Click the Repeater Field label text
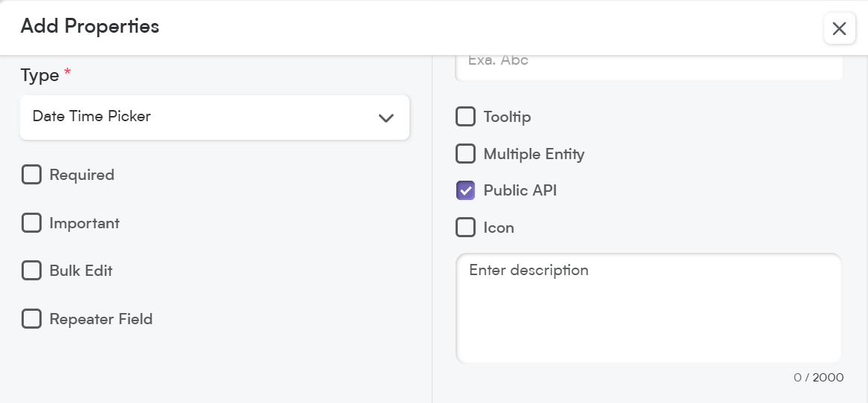Screen dimensions: 868x403 click(101, 320)
